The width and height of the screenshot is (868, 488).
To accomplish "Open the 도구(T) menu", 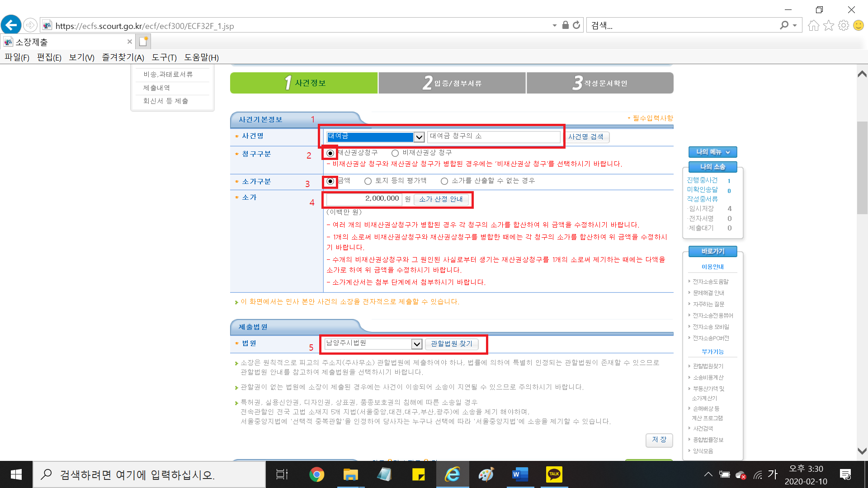I will click(164, 57).
